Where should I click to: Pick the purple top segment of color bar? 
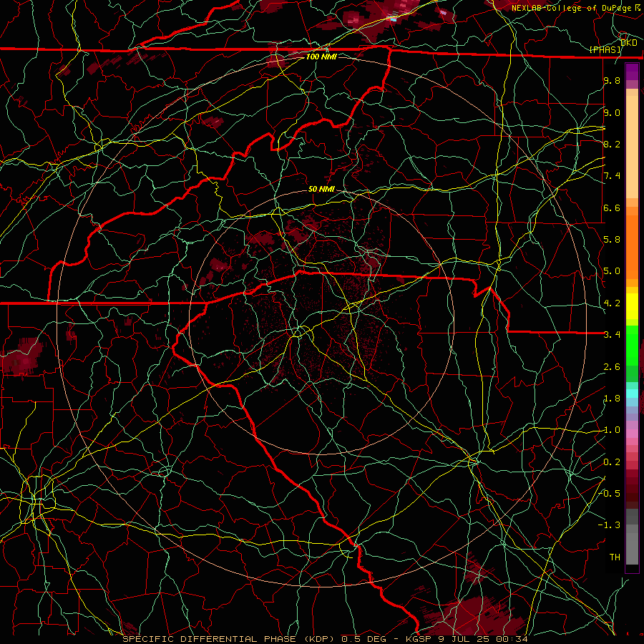click(632, 72)
